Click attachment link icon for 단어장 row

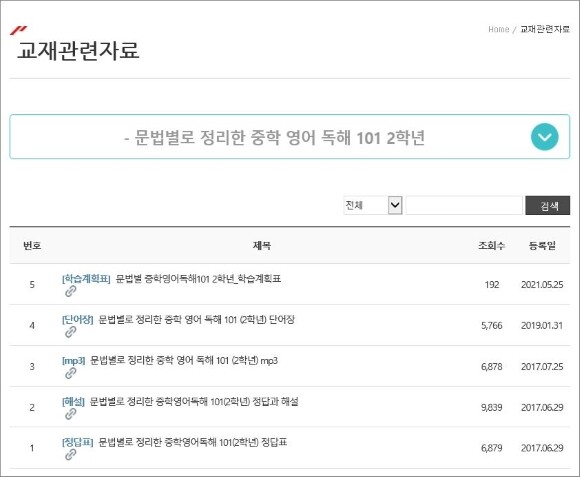70,332
